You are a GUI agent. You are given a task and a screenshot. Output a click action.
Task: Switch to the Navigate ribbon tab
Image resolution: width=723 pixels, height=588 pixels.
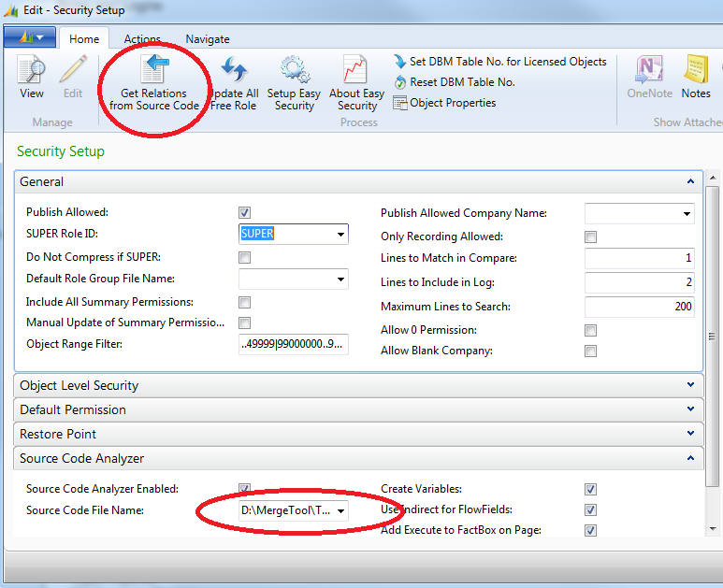(207, 39)
